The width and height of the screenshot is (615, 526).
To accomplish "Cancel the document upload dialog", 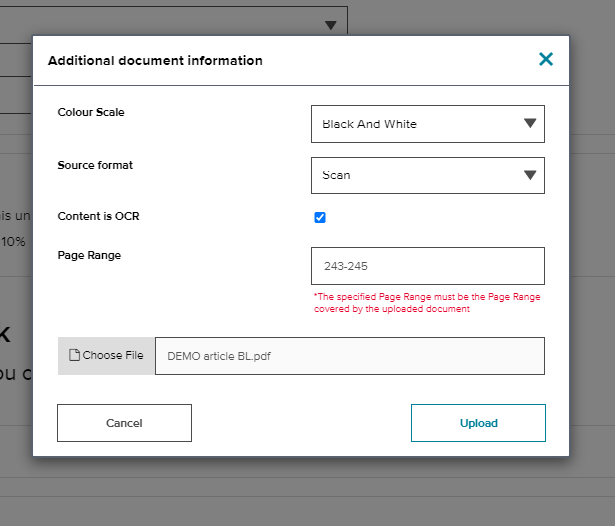I will pos(124,423).
